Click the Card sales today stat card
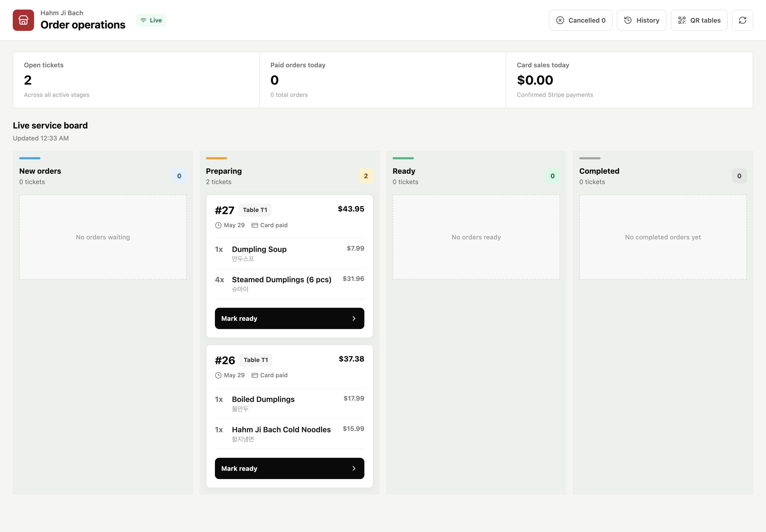The width and height of the screenshot is (766, 532). click(629, 80)
